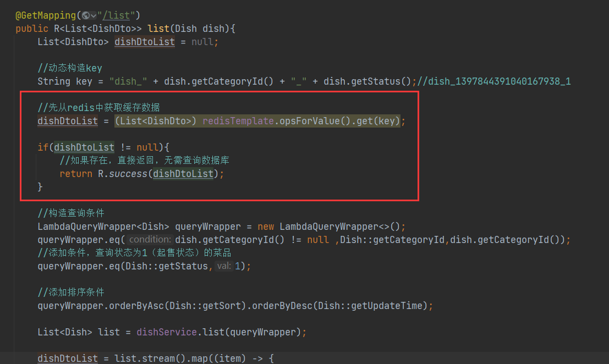
Task: Click the success method in return statement
Action: pos(128,174)
